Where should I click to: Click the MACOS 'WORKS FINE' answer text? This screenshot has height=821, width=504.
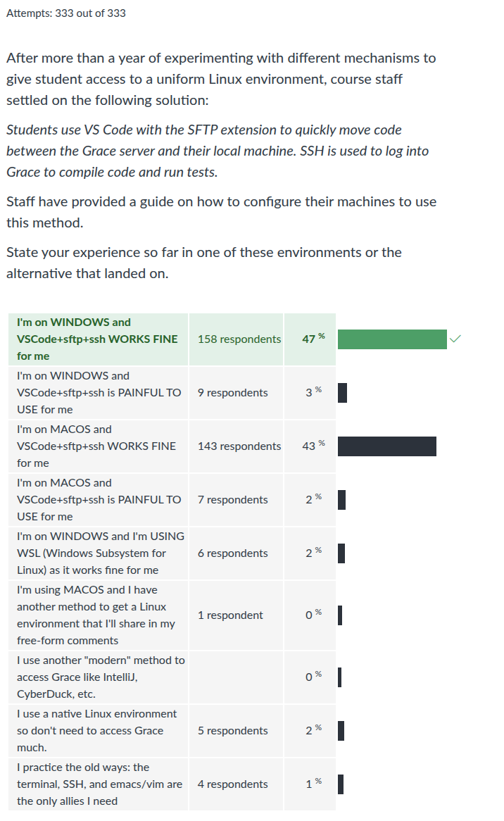[x=96, y=446]
